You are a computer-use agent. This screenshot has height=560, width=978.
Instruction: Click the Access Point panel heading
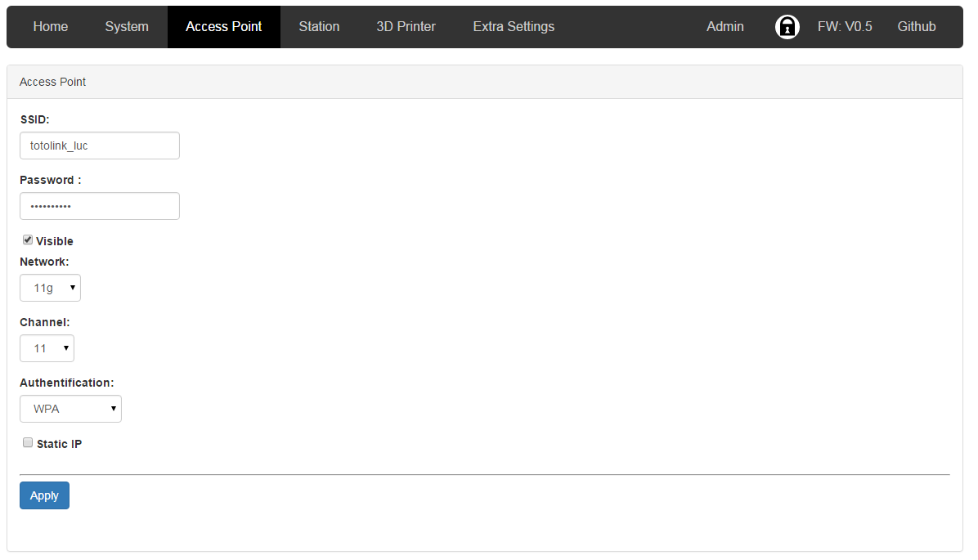[x=52, y=82]
